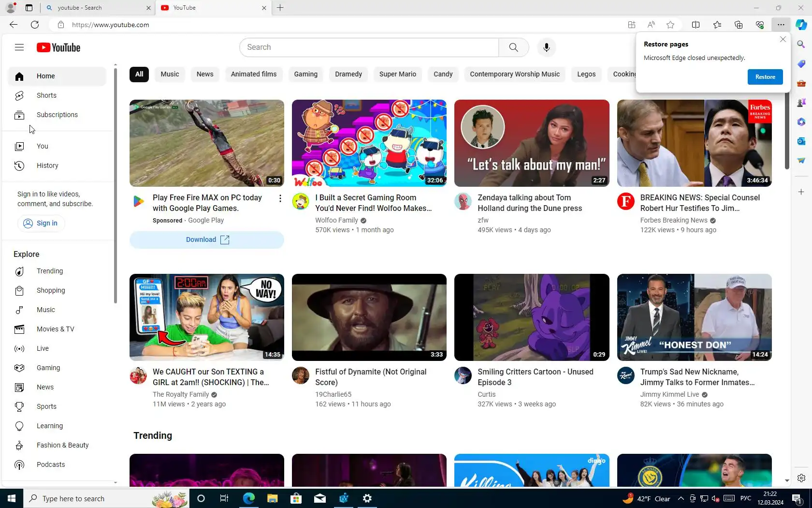The width and height of the screenshot is (812, 508).
Task: Open a new browser tab
Action: 280,8
